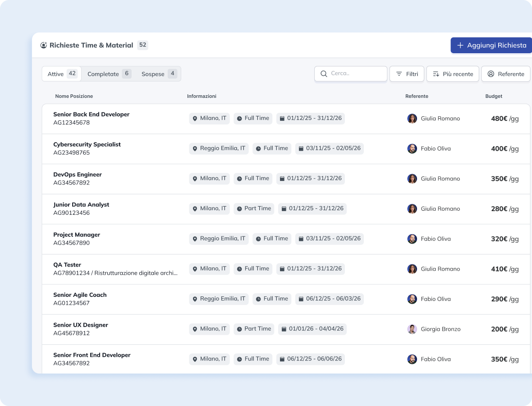
Task: Click the clock icon on the Senior UX Designer row
Action: (x=239, y=329)
